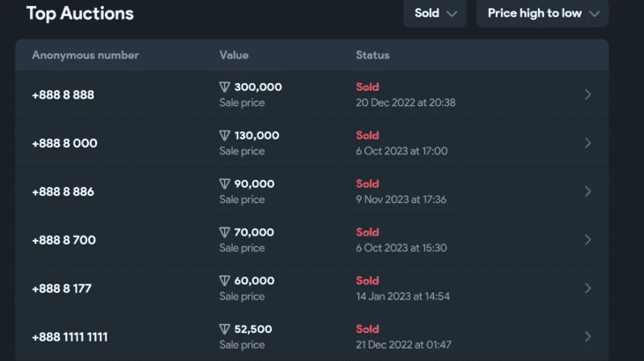Click the TON icon beside 90,000
Image resolution: width=644 pixels, height=361 pixels.
tap(224, 184)
